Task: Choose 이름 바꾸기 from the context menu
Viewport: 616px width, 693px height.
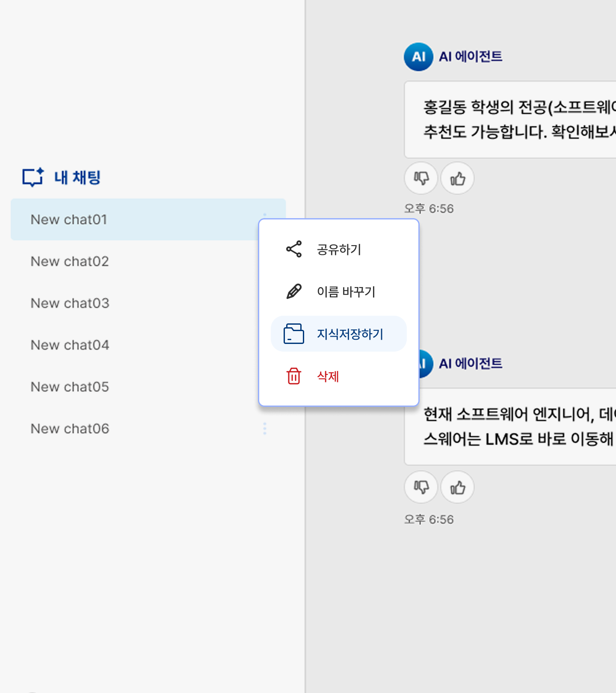Action: [339, 291]
